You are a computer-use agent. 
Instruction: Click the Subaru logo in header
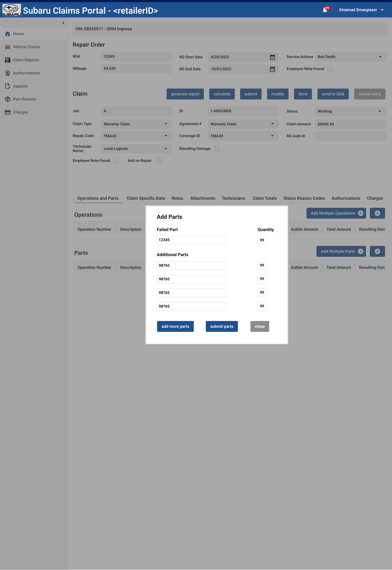tap(11, 10)
